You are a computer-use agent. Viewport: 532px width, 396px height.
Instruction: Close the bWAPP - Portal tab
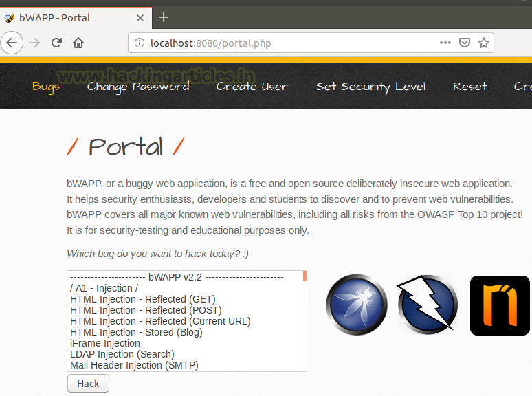click(x=140, y=17)
